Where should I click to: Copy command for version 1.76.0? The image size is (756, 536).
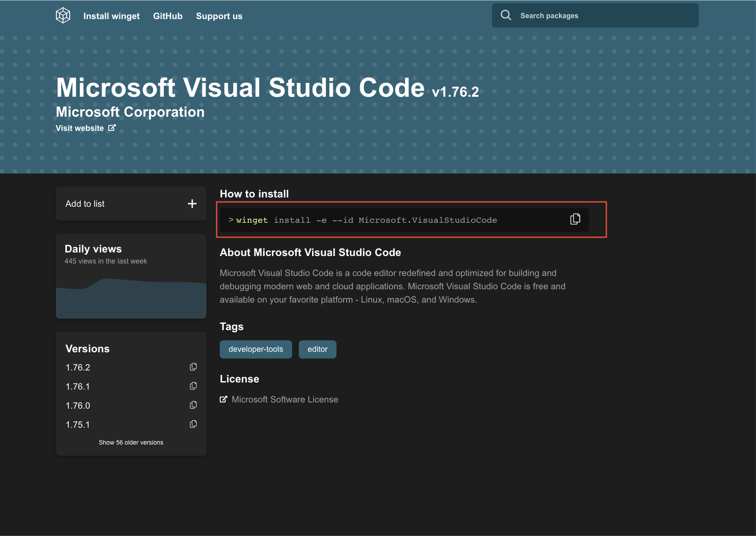click(x=193, y=405)
